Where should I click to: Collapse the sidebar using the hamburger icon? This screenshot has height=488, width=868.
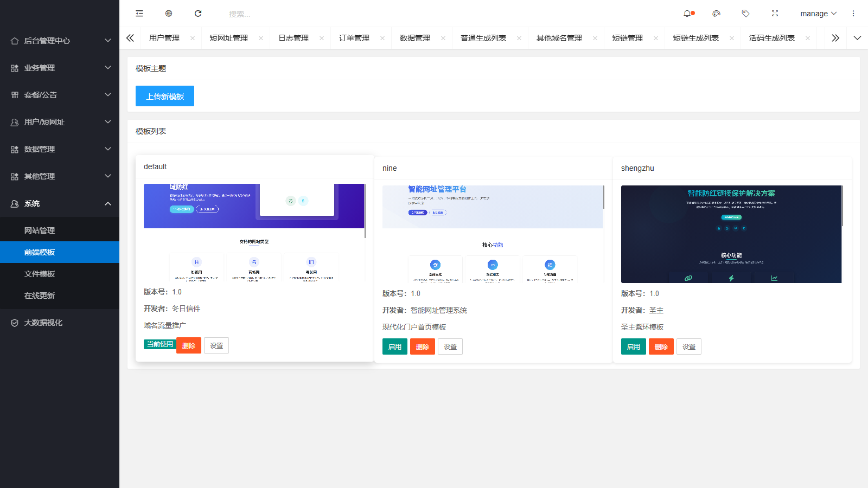coord(139,13)
